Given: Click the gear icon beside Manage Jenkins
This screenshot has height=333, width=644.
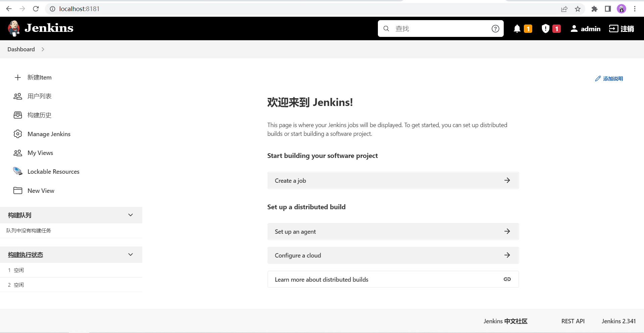Looking at the screenshot, I should (18, 134).
